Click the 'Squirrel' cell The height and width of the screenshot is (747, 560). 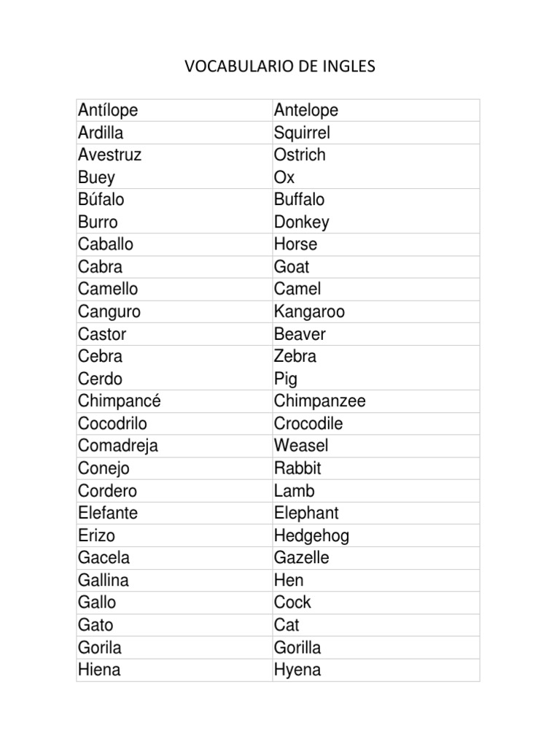tap(302, 133)
